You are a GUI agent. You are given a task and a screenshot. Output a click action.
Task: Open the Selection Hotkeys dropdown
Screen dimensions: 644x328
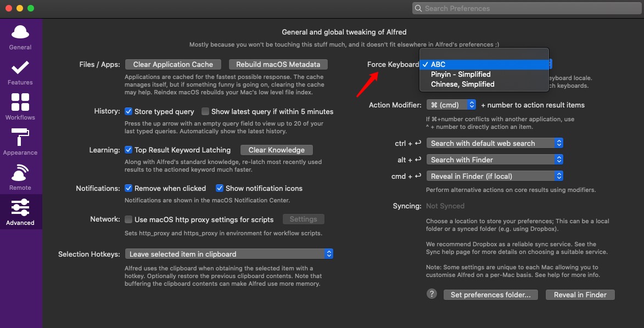point(229,254)
